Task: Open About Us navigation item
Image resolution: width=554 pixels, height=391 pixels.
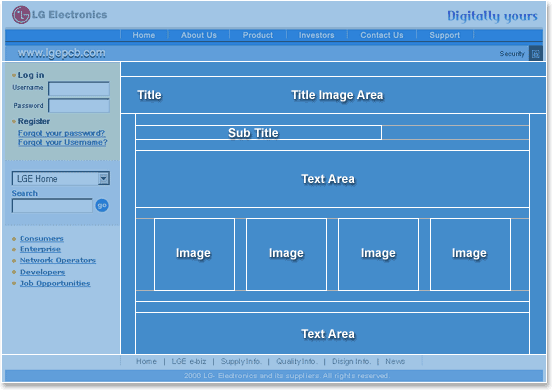Action: (x=199, y=35)
